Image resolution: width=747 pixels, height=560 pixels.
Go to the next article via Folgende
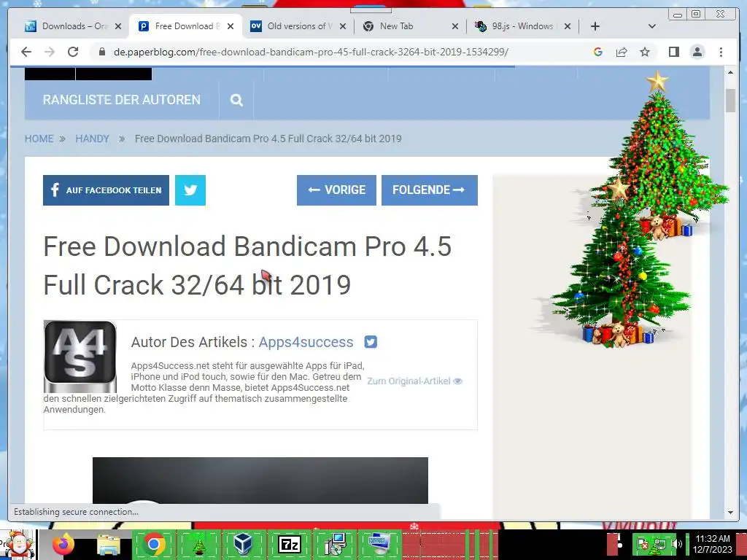click(x=429, y=190)
